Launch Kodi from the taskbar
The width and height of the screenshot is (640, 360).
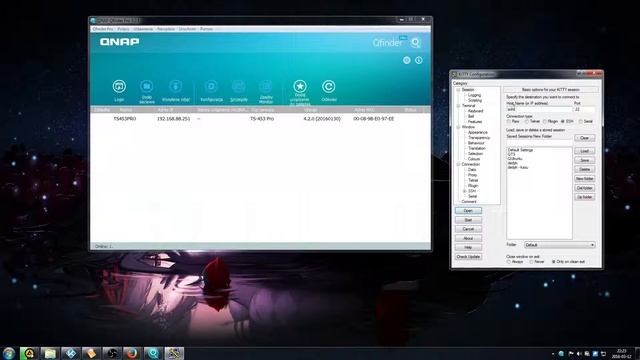(71, 353)
